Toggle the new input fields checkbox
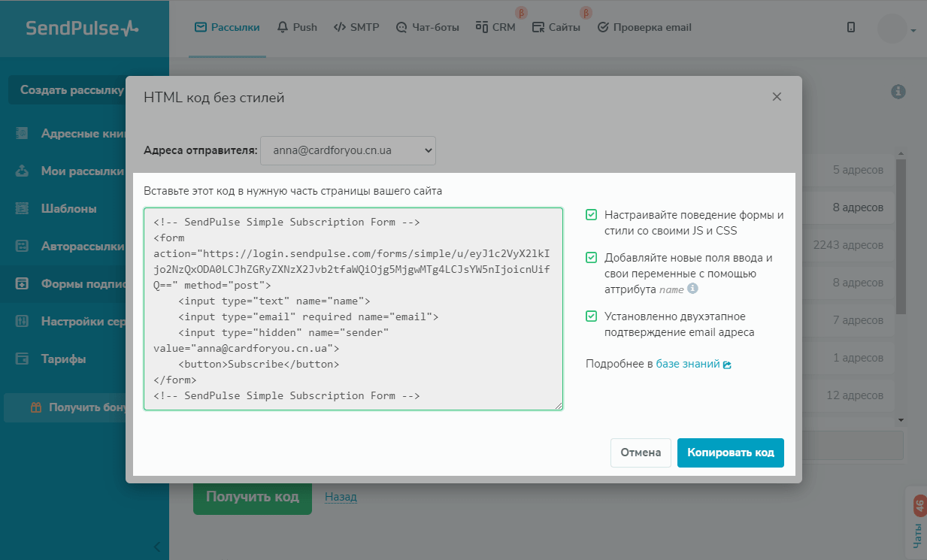Screen dimensions: 927x560 point(592,258)
